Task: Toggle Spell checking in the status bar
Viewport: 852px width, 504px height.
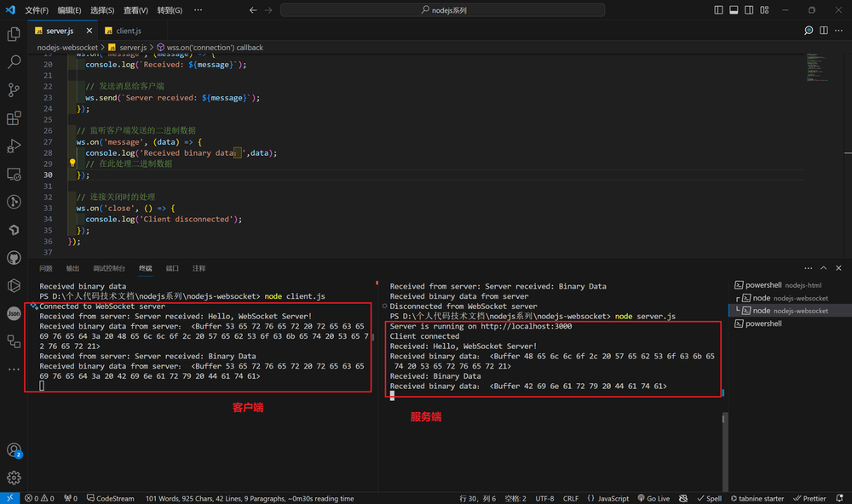Action: (x=710, y=498)
